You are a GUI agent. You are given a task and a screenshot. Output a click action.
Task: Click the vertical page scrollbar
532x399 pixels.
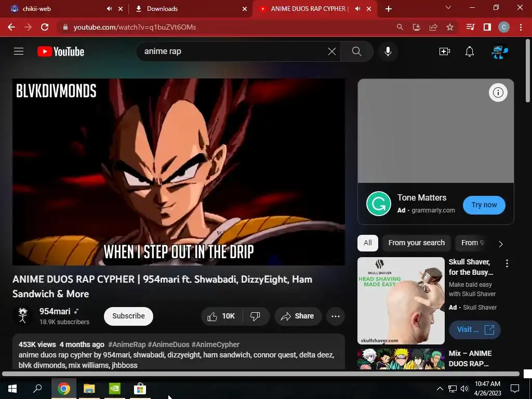[528, 70]
